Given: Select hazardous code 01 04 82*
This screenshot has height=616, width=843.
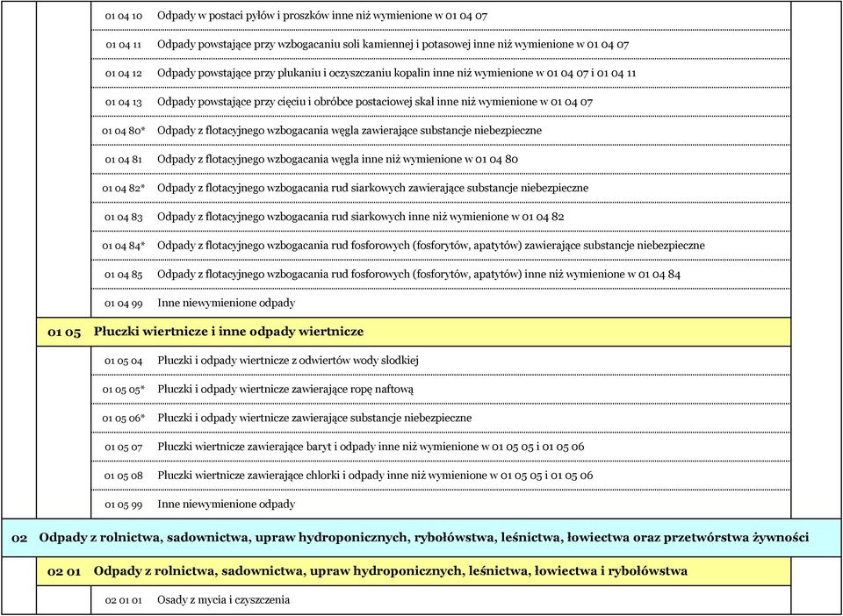Looking at the screenshot, I should coord(124,188).
